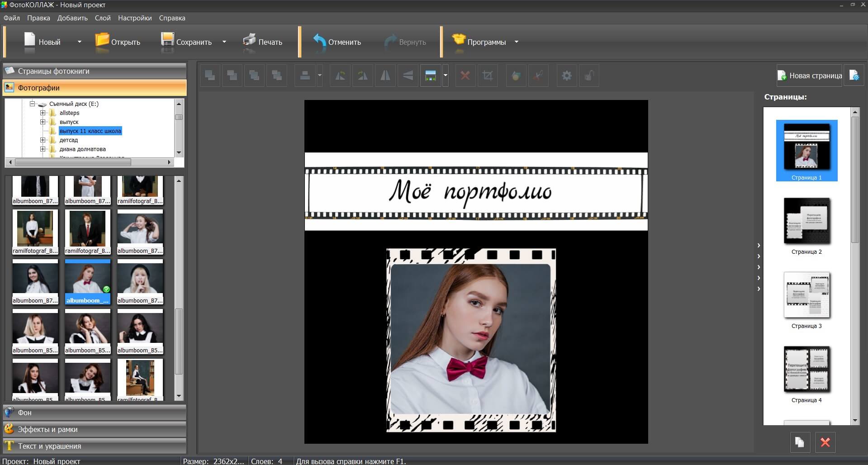Screen dimensions: 868x465
Task: Open the Фон panel
Action: (x=95, y=413)
